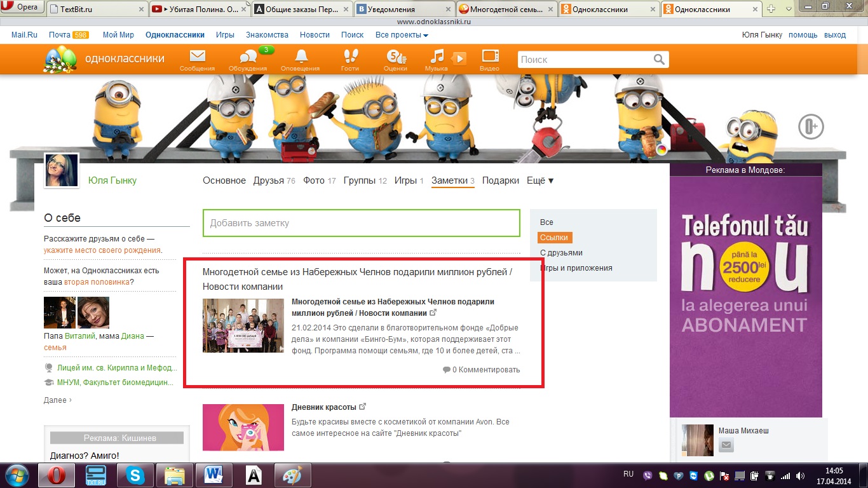The height and width of the screenshot is (488, 868).
Task: Open the Музыка note icon
Action: [x=437, y=56]
